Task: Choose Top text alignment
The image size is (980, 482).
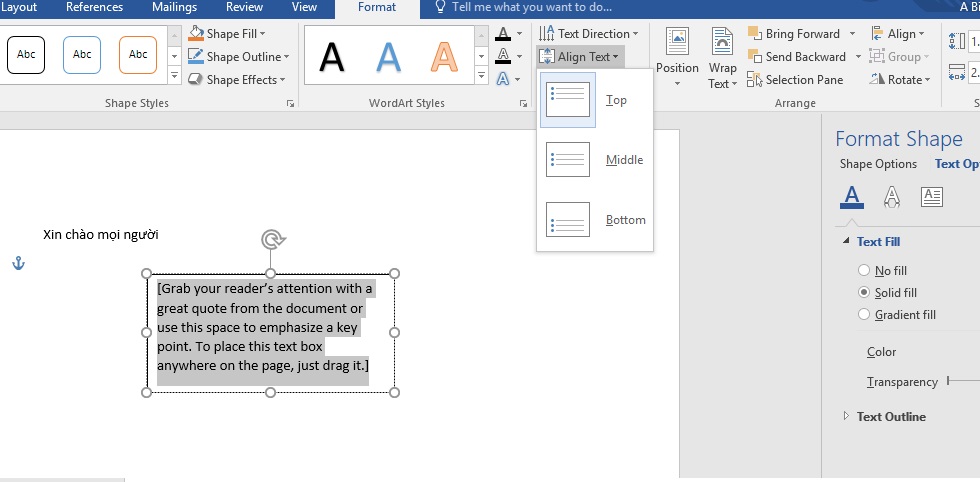Action: pos(595,100)
